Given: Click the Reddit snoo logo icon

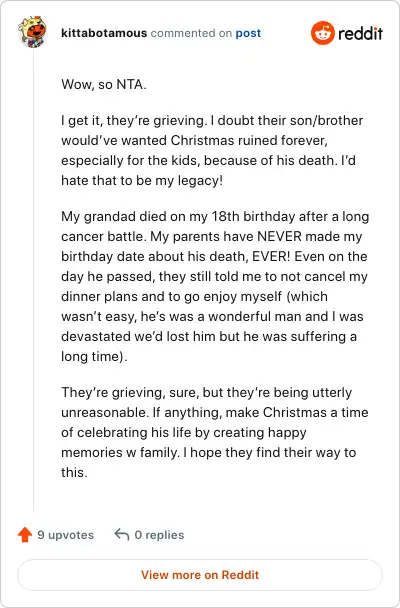Looking at the screenshot, I should [322, 33].
